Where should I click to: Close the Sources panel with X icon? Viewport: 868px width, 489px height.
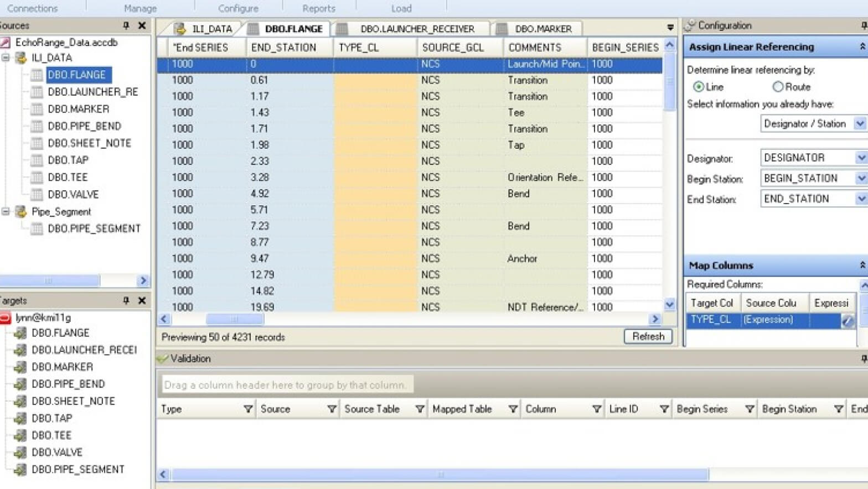pos(142,25)
